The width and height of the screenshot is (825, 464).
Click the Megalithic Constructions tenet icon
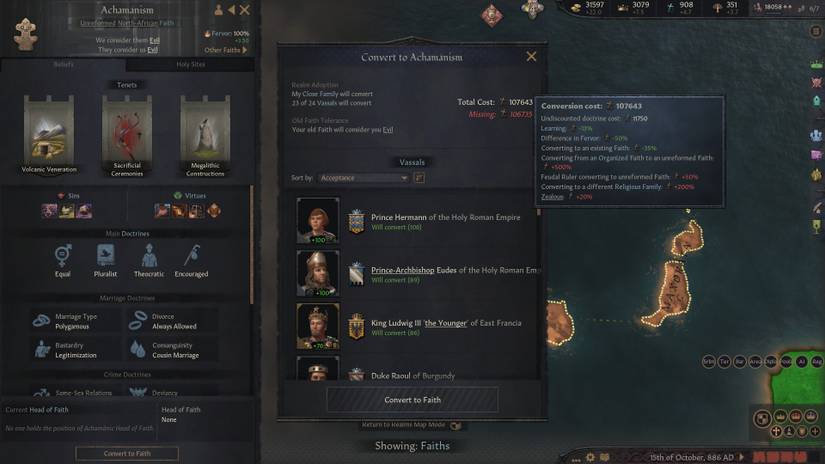tap(205, 135)
